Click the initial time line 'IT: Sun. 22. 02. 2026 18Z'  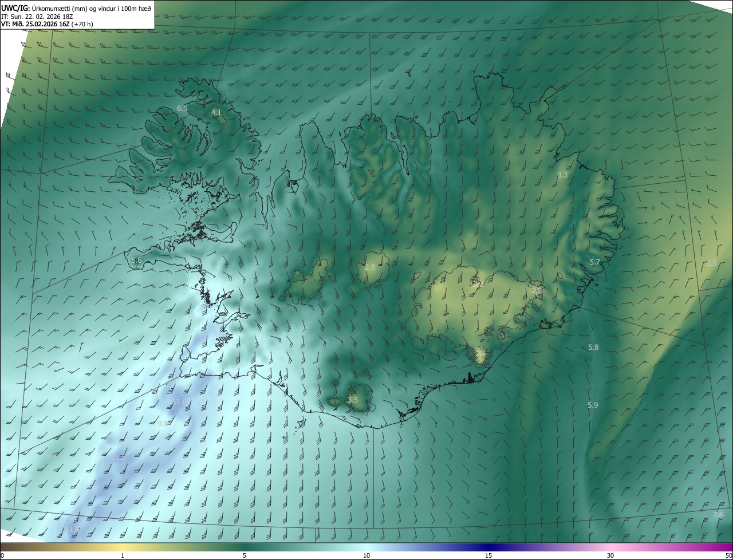coord(38,17)
